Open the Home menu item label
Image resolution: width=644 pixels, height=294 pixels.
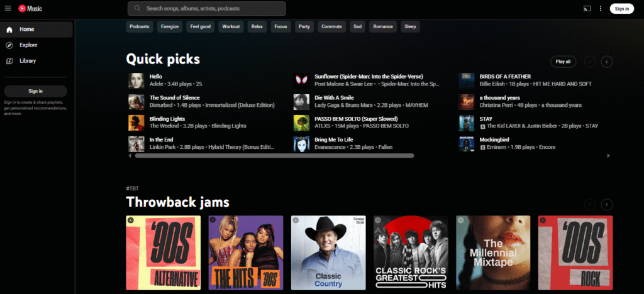pos(26,30)
